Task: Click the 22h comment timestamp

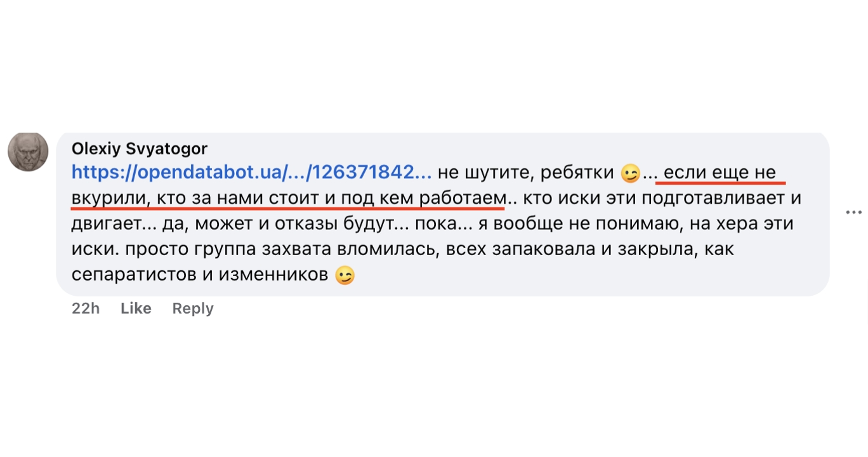Action: coord(86,308)
